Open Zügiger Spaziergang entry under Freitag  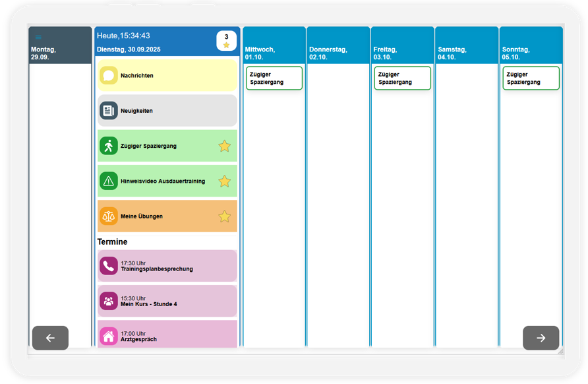point(402,78)
